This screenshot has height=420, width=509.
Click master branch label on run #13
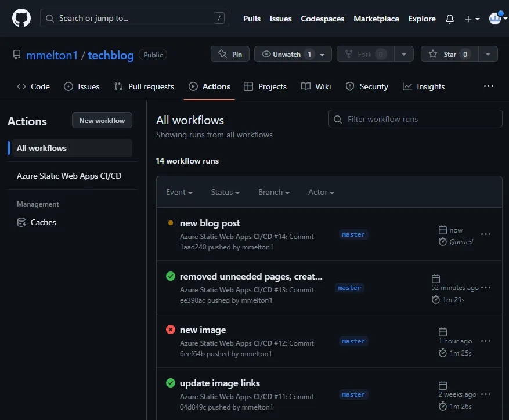pos(349,288)
